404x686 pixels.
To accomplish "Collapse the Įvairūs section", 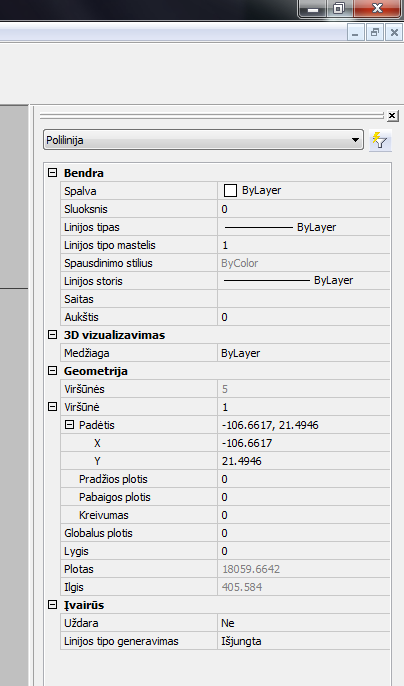I will tap(53, 605).
